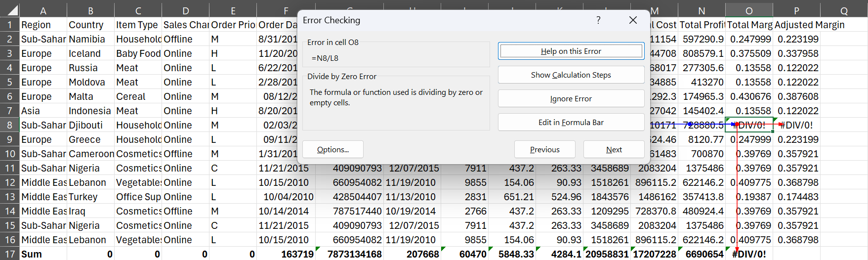Image resolution: width=868 pixels, height=260 pixels.
Task: Select the Cameroon cell
Action: point(90,154)
